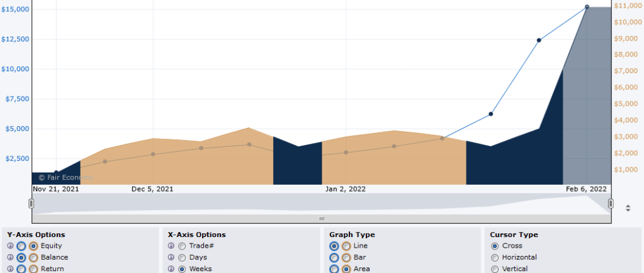Open the info icon next to Days
Image resolution: width=644 pixels, height=273 pixels.
(171, 257)
